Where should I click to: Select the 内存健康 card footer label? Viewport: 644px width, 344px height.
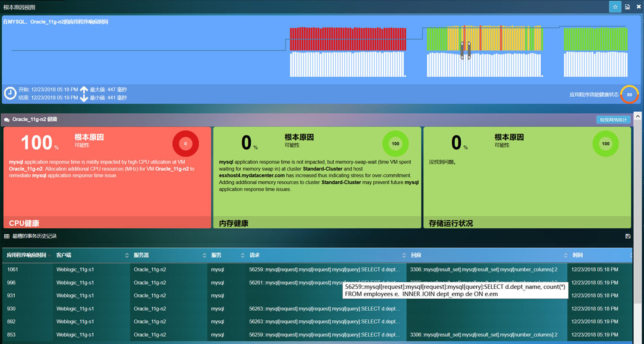coord(234,223)
